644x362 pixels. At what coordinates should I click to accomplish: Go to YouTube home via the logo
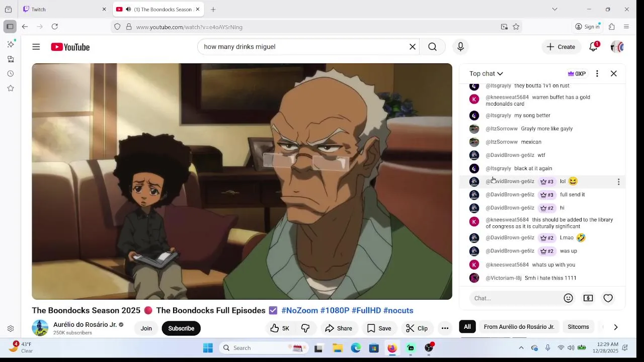[70, 47]
